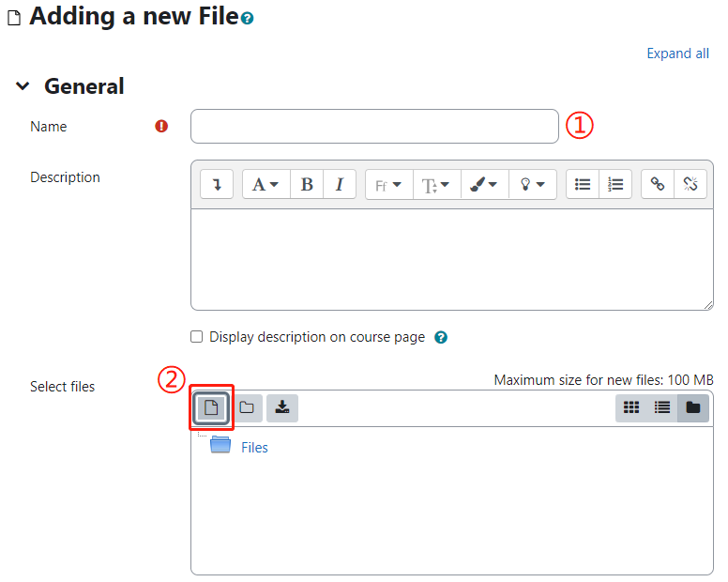
Task: Click the Download all files icon
Action: [282, 407]
